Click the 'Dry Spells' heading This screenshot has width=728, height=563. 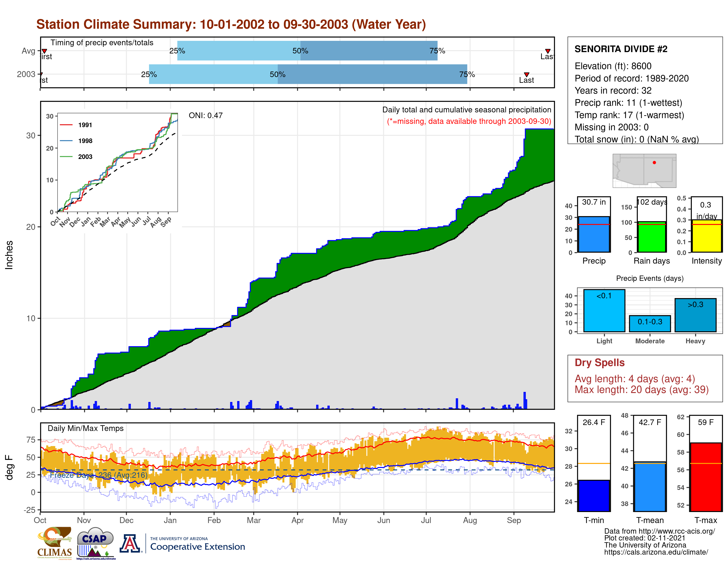click(599, 363)
